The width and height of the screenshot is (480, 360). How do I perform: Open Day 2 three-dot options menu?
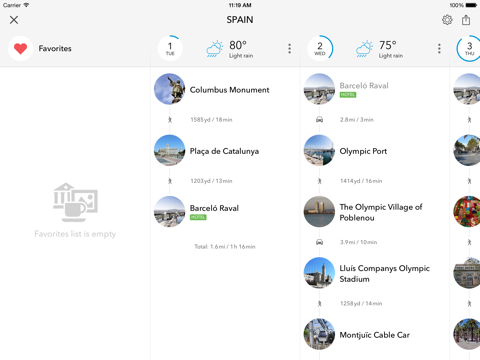click(x=439, y=49)
